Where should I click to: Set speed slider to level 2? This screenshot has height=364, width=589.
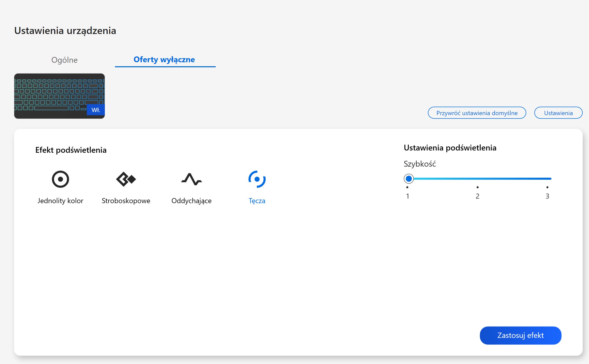477,179
